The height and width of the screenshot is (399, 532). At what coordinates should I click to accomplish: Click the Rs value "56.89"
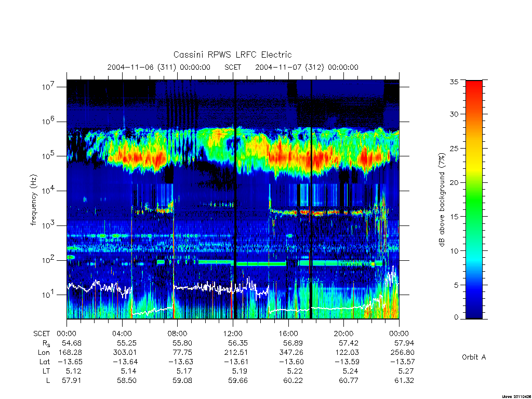pyautogui.click(x=293, y=343)
